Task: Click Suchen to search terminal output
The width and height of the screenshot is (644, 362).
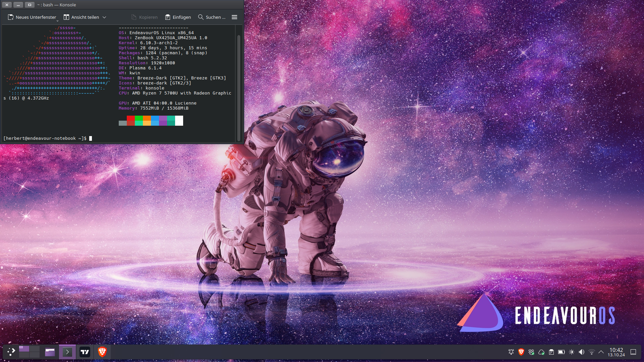Action: [212, 17]
